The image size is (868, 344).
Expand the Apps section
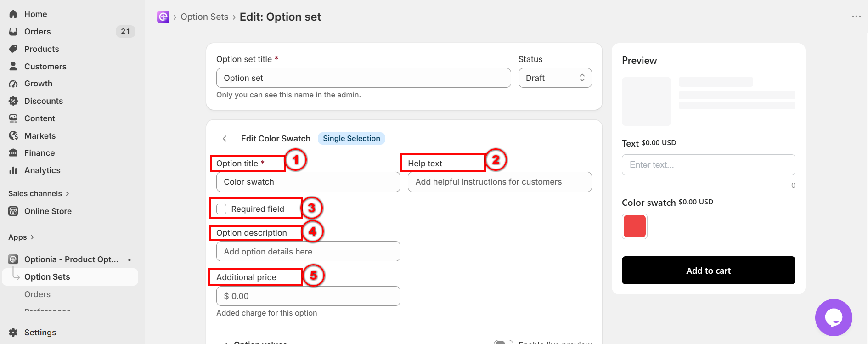[x=21, y=237]
